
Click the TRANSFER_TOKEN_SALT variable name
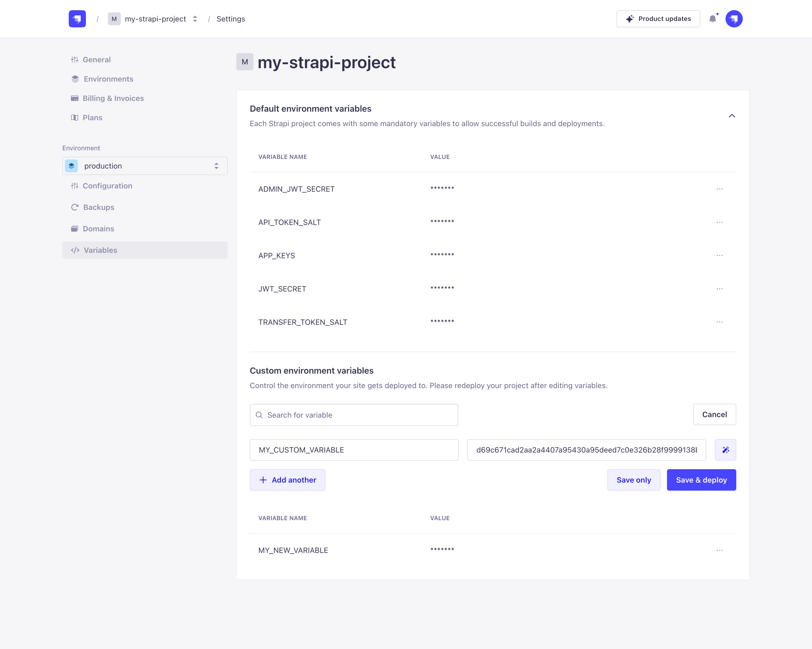pyautogui.click(x=303, y=322)
